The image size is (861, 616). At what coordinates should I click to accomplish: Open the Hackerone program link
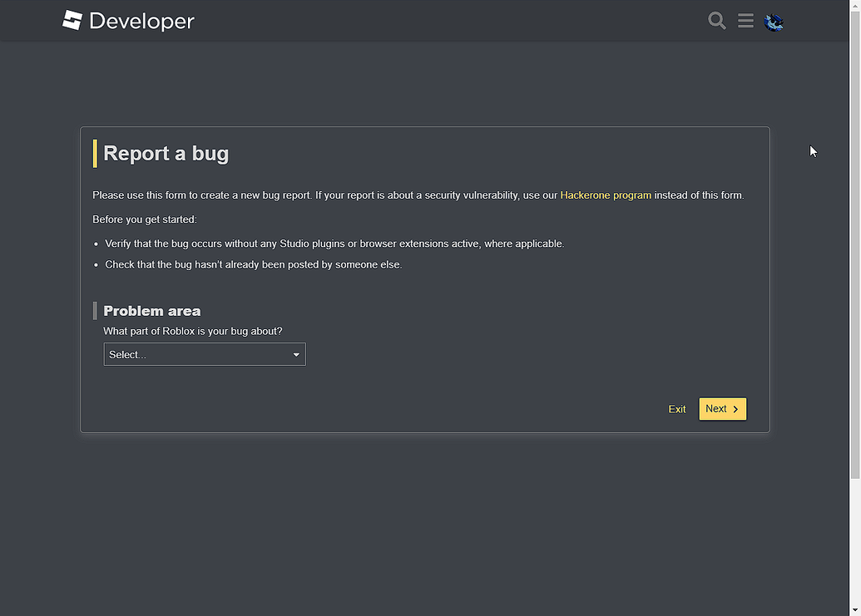click(606, 195)
